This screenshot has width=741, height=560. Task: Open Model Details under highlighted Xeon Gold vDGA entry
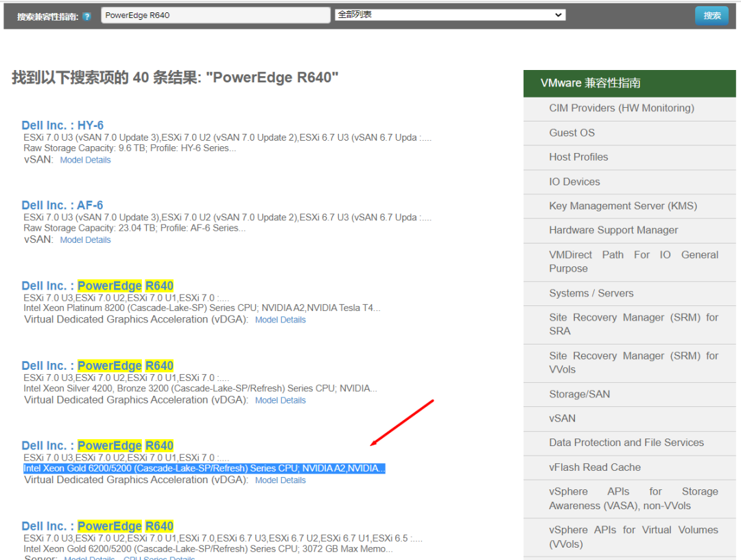[x=280, y=480]
